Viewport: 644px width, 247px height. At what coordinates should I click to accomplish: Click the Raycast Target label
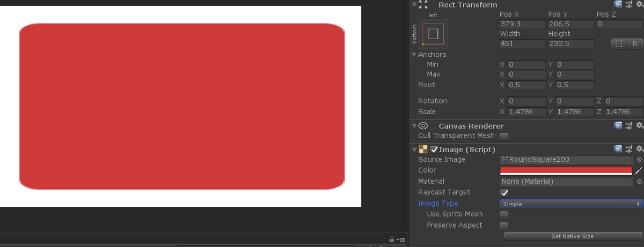[x=444, y=192]
